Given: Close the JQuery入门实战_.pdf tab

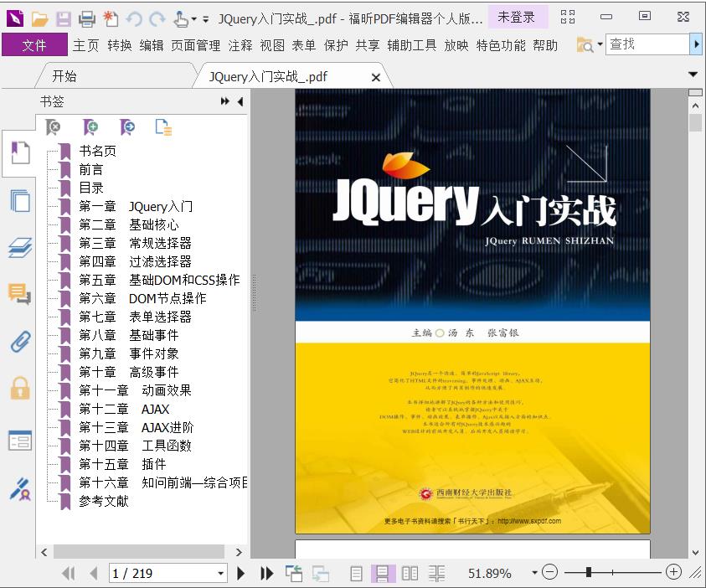Looking at the screenshot, I should click(376, 77).
